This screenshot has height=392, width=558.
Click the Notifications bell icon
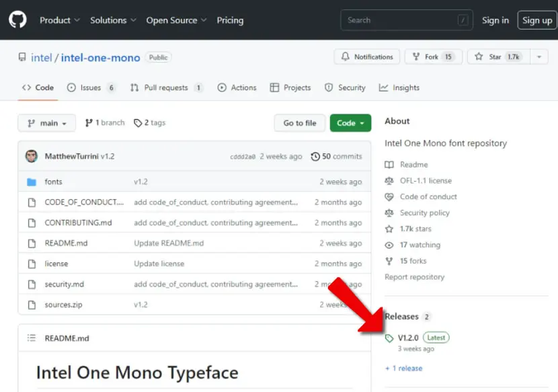click(345, 56)
